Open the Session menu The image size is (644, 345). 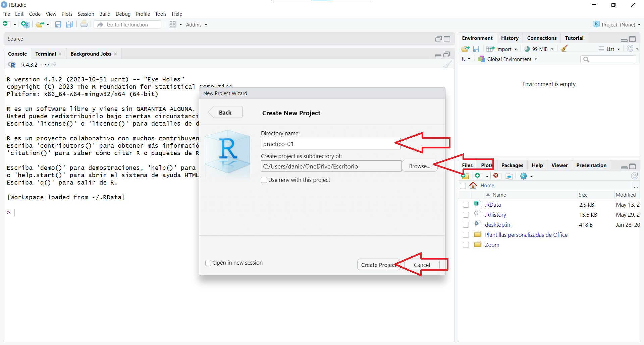(x=86, y=14)
